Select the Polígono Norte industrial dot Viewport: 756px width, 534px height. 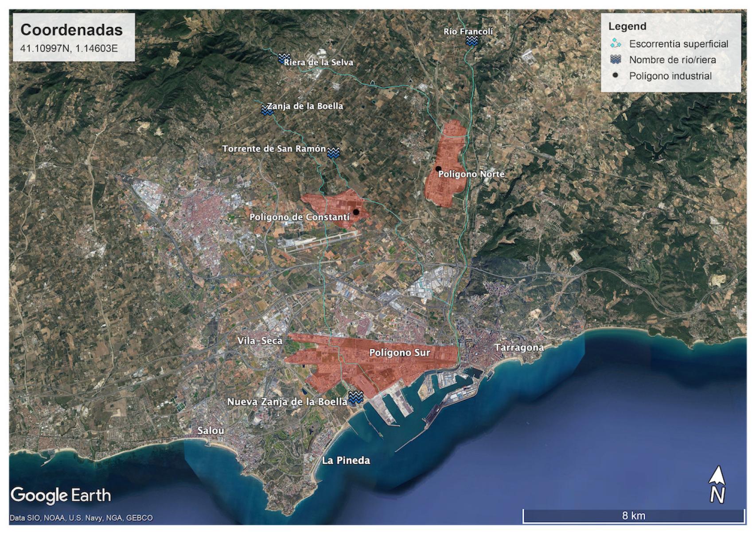click(439, 169)
